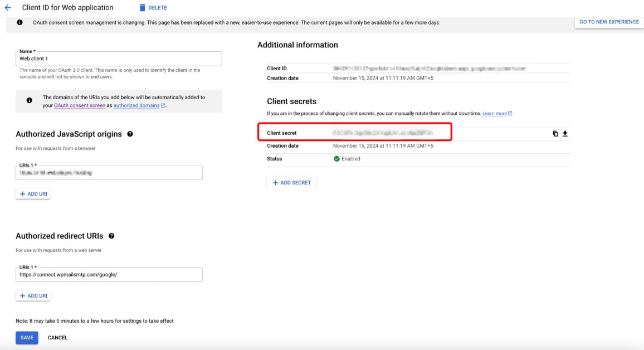Click the Add Secret button
This screenshot has width=644, height=350.
[x=291, y=183]
